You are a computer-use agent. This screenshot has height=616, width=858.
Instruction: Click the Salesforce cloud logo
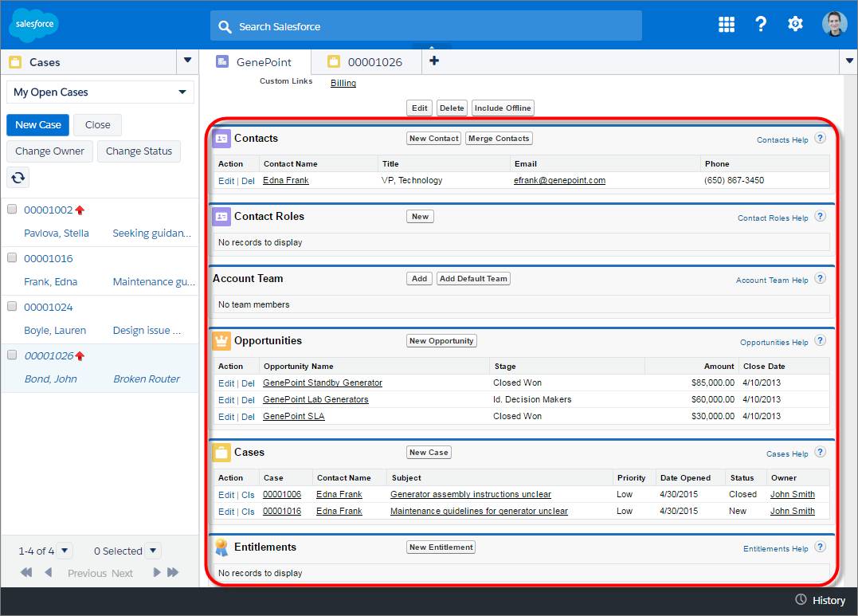(34, 25)
